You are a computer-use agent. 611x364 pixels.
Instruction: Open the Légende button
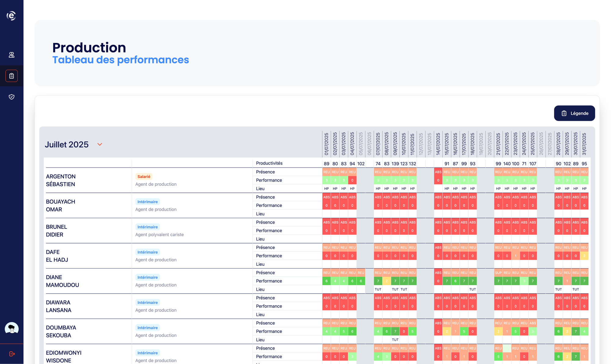click(x=574, y=113)
